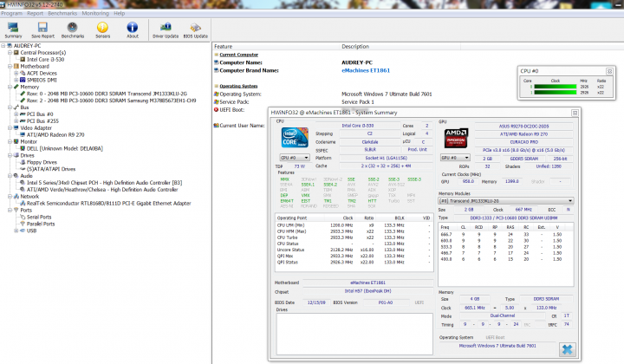Click the Operating System section heading
This screenshot has height=364, width=624.
(238, 86)
